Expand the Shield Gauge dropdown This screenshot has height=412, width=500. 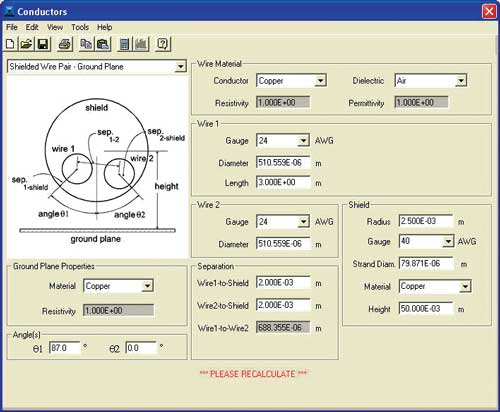(448, 241)
